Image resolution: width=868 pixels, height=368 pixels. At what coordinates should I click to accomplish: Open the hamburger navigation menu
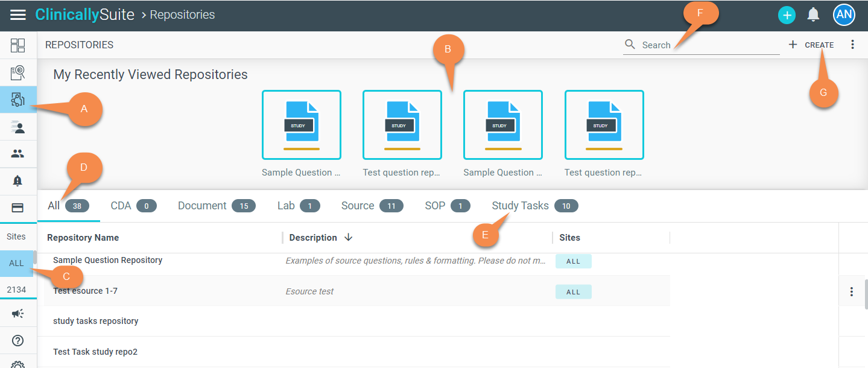[18, 15]
